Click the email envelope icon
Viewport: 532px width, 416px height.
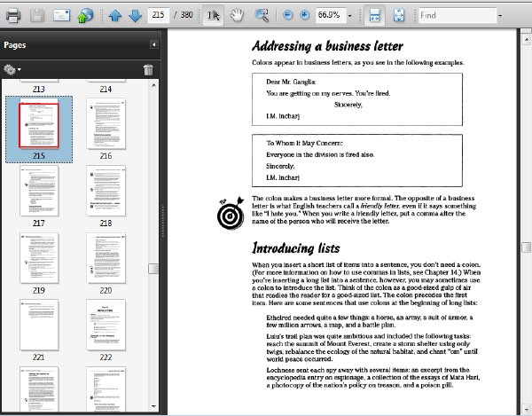coord(61,15)
